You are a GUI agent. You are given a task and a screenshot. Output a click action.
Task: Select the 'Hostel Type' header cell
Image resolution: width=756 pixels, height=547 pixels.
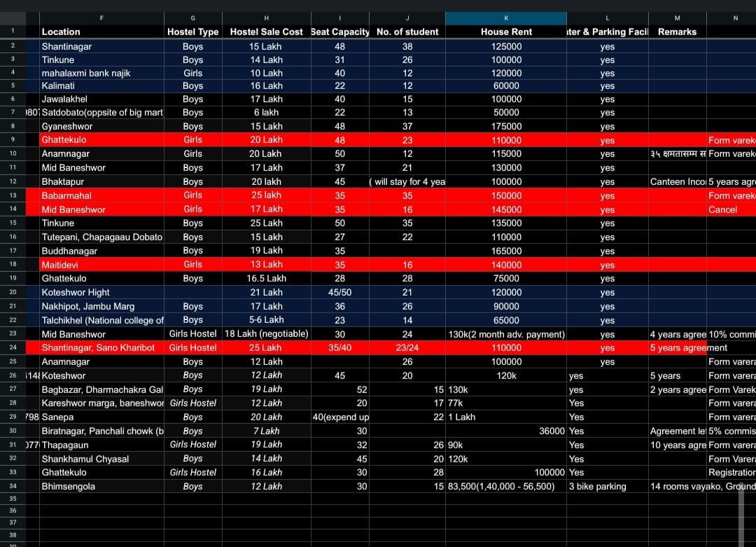(x=193, y=32)
